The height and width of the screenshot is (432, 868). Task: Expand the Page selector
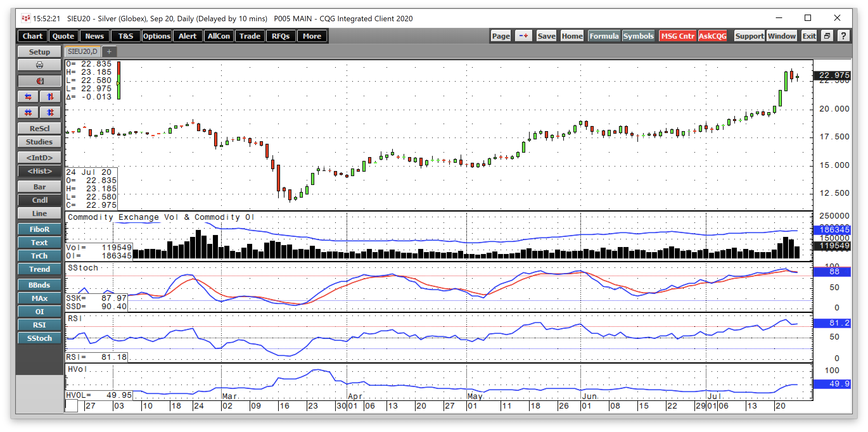point(501,36)
